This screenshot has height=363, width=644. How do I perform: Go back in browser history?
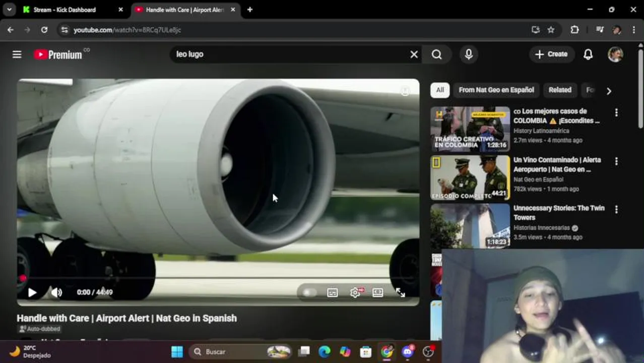click(11, 30)
